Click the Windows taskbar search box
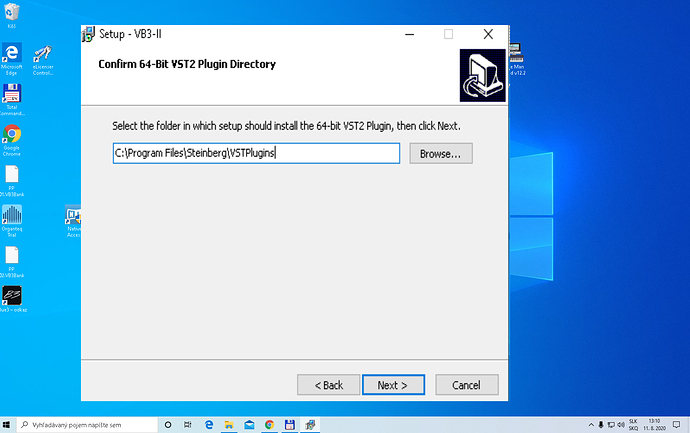This screenshot has height=433, width=690. coord(86,425)
